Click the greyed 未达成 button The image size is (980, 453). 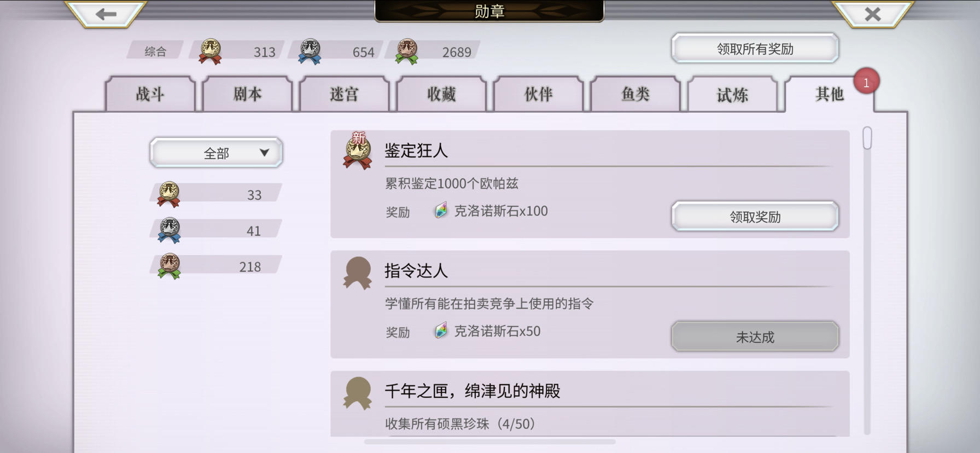click(755, 336)
